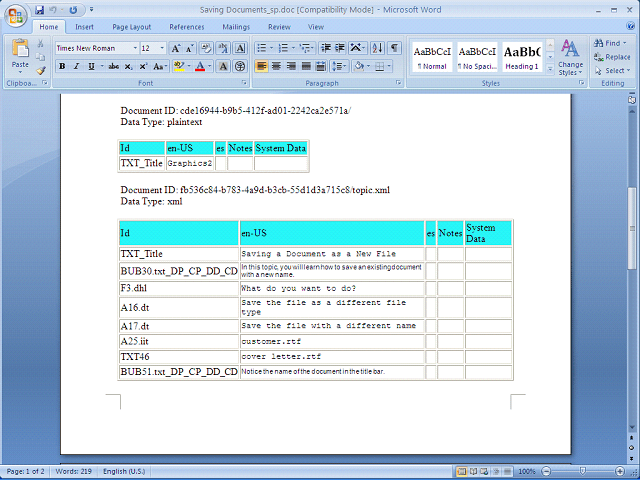Open the Change Styles menu
Screen dimensions: 640x480
pyautogui.click(x=570, y=57)
